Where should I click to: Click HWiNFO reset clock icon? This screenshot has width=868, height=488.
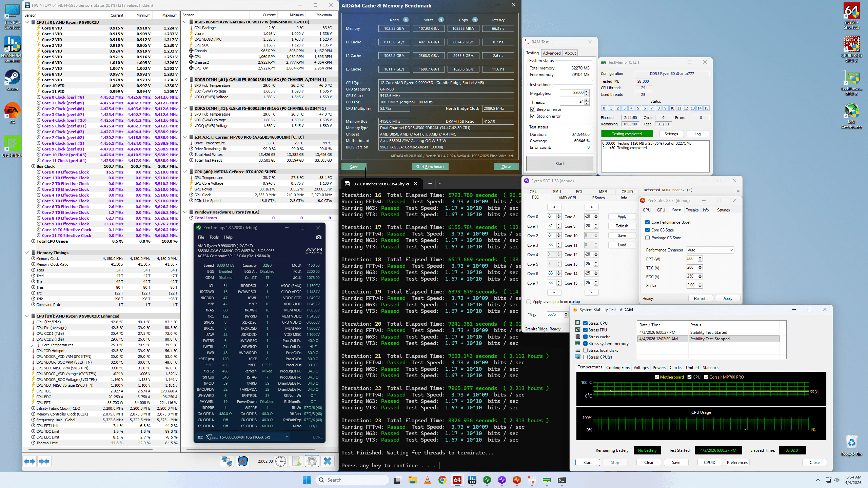[x=281, y=461]
